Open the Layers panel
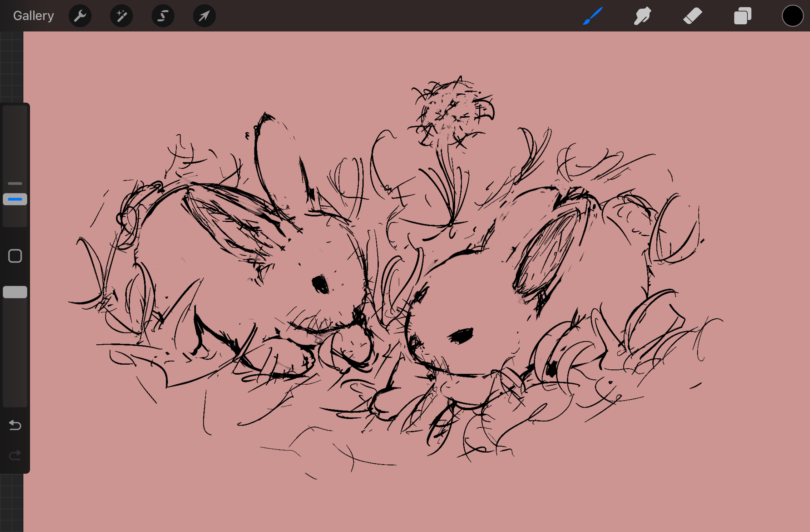This screenshot has height=532, width=810. tap(742, 16)
